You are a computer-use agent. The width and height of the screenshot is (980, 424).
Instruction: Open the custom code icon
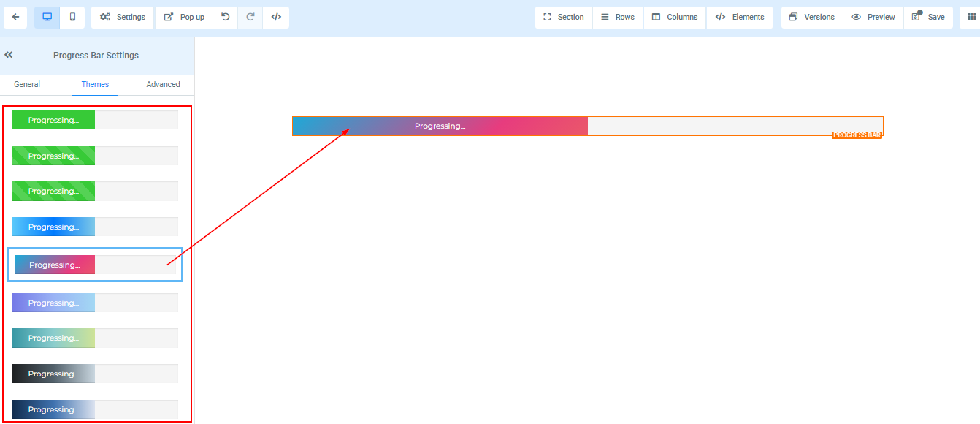(x=276, y=17)
